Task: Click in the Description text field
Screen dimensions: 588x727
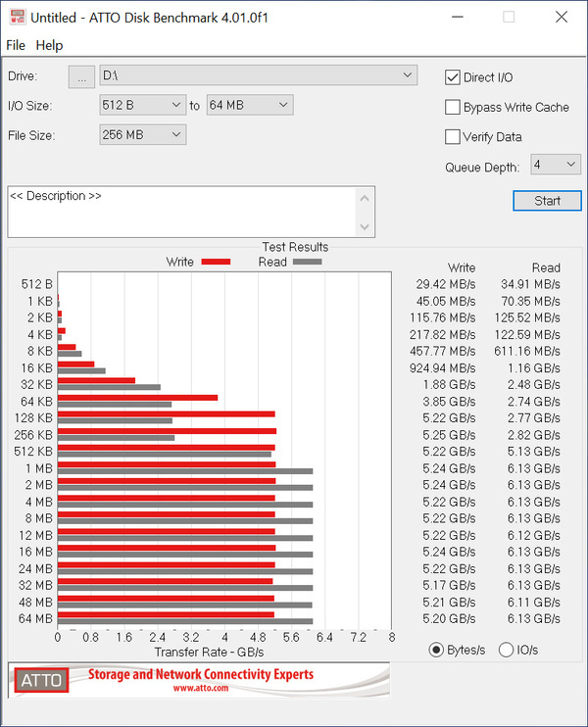Action: coord(181,212)
